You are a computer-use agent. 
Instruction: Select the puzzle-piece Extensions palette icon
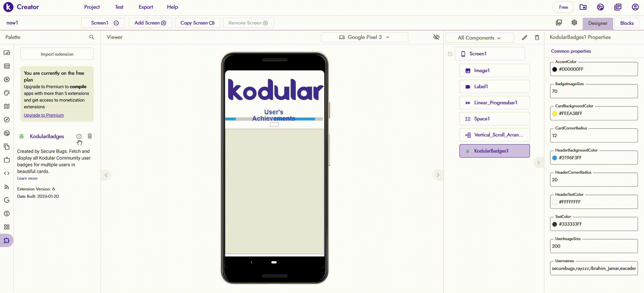pos(7,240)
